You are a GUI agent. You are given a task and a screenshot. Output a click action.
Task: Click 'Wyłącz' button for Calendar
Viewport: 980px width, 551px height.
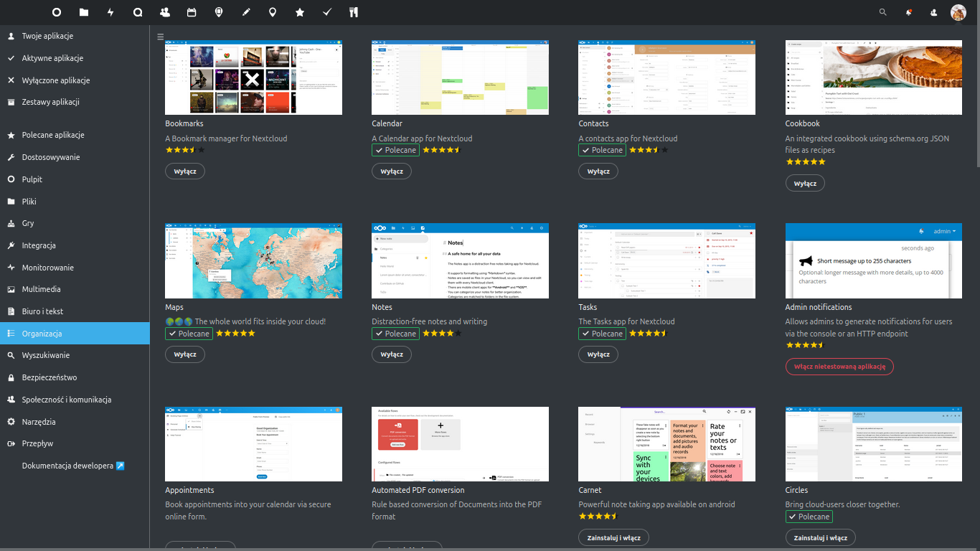point(392,171)
